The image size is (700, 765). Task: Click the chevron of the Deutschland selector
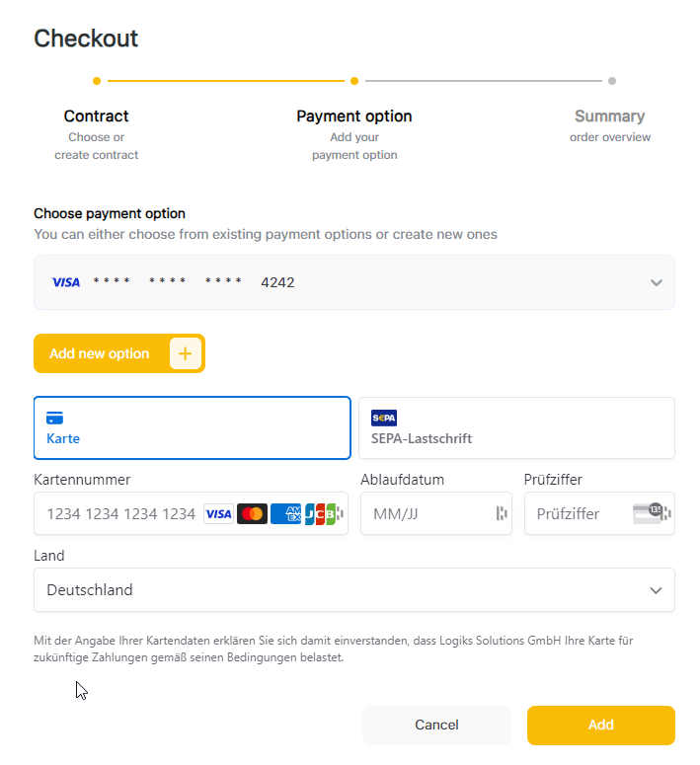[x=656, y=590]
